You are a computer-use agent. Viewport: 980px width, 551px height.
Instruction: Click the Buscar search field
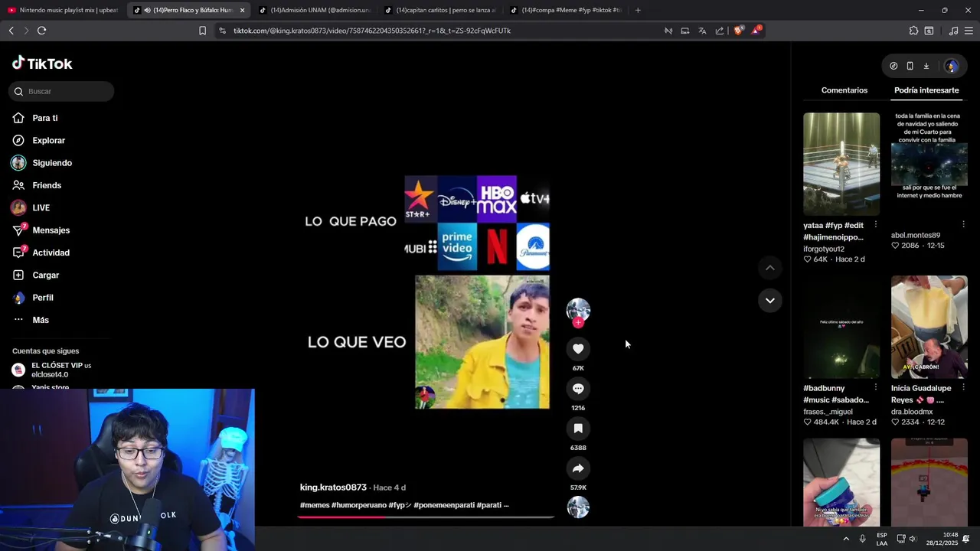[61, 91]
